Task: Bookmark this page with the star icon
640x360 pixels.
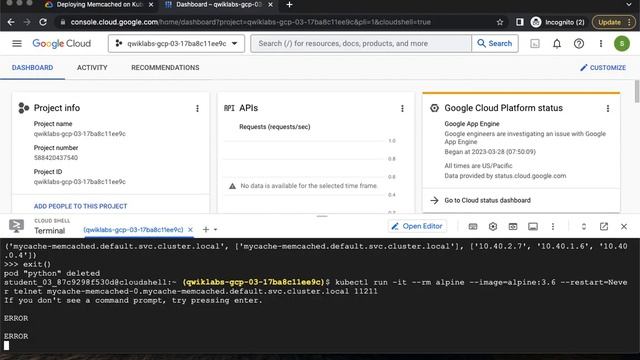Action: [500, 22]
